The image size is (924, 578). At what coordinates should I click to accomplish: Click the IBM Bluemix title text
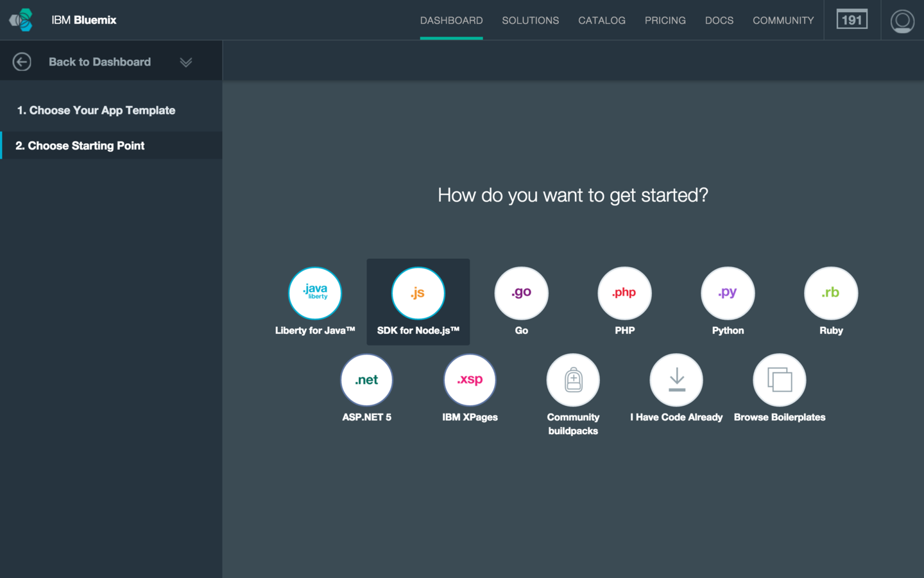point(84,20)
